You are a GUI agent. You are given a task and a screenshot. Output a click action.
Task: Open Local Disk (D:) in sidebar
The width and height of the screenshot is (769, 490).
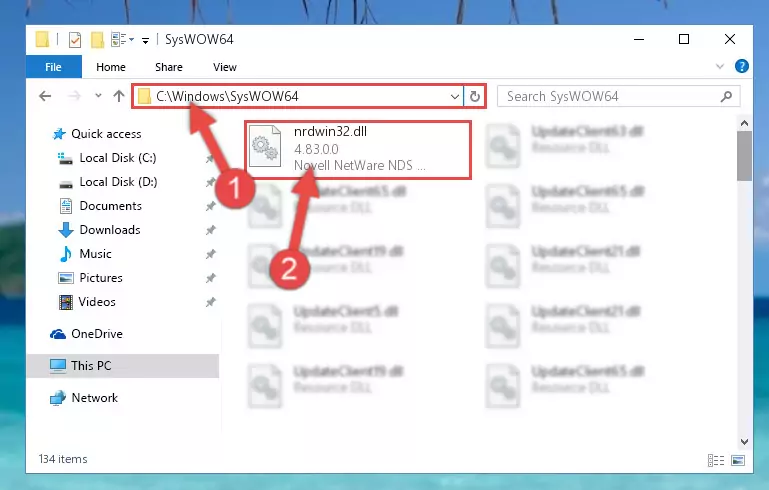click(118, 182)
